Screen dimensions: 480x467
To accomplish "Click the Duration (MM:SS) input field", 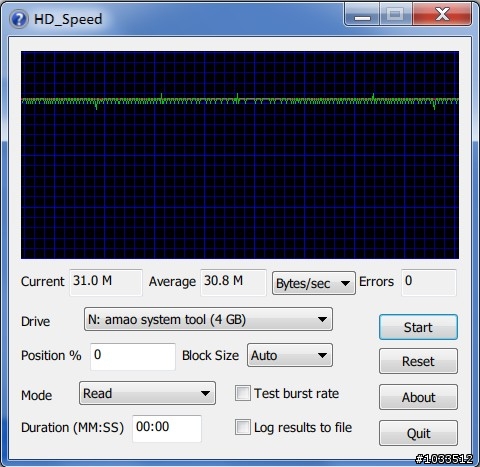I will click(x=167, y=428).
